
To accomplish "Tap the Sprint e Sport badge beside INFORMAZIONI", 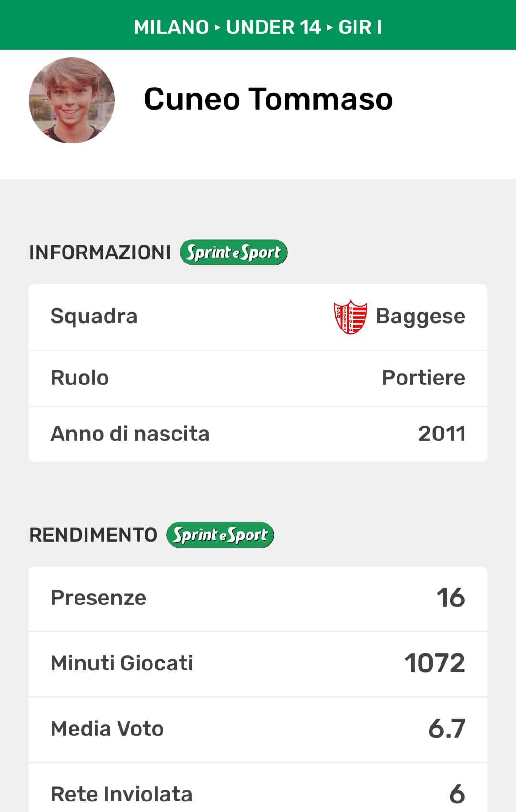I will 233,252.
